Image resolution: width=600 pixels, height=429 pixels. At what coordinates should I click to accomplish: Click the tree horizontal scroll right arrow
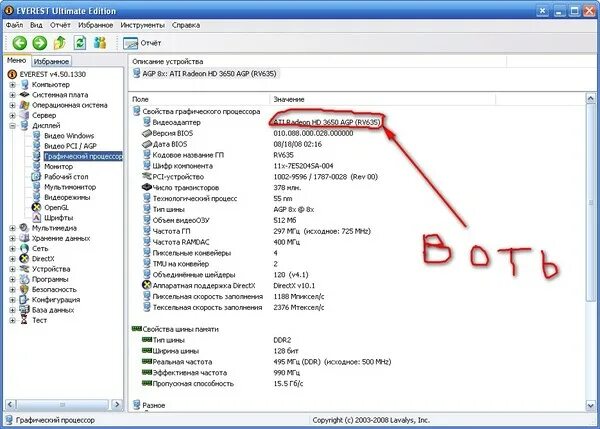pyautogui.click(x=117, y=404)
